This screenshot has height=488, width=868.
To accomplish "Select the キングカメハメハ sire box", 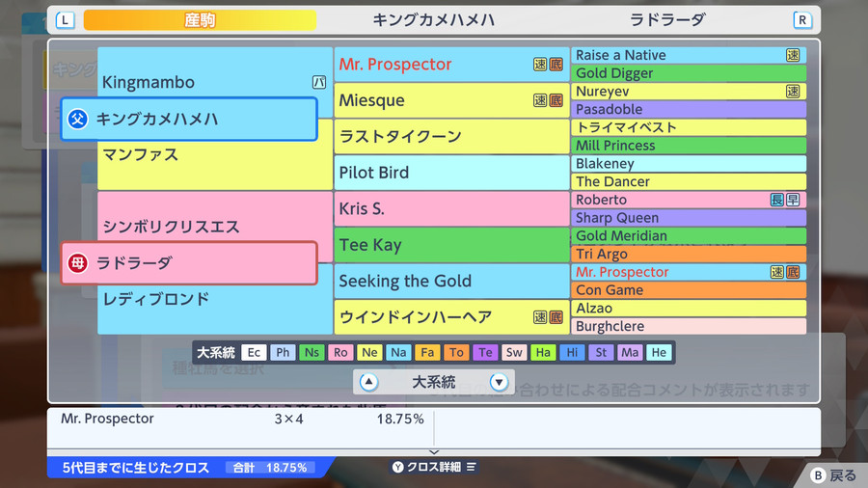I will [x=189, y=119].
